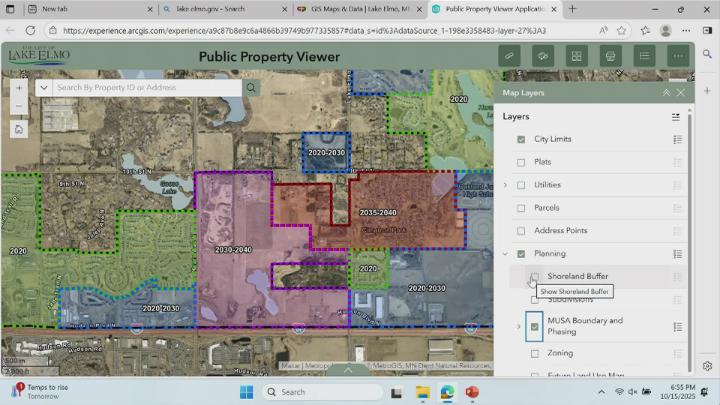This screenshot has width=720, height=405.
Task: Open the search source dropdown arrow
Action: [x=45, y=88]
